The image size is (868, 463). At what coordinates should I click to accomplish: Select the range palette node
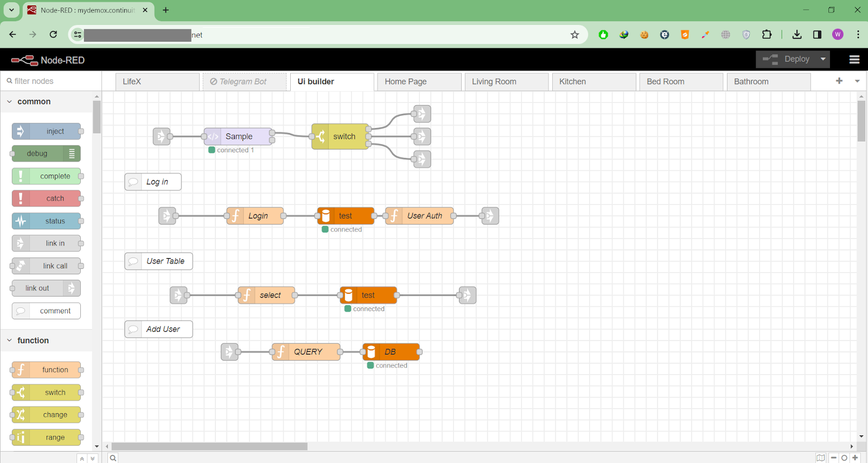click(x=46, y=438)
